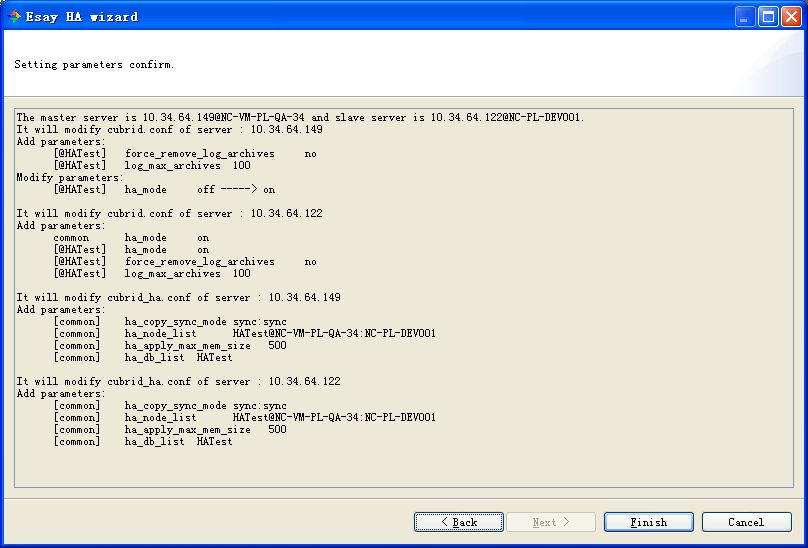Click 'common ha_mode on' without brackets
The width and height of the screenshot is (808, 548).
[x=131, y=237]
